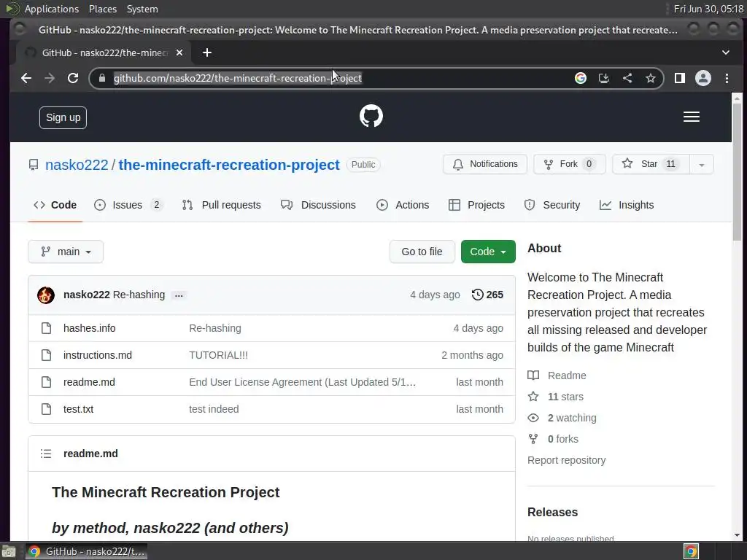This screenshot has width=747, height=560.
Task: Open a new tab with plus button
Action: point(206,52)
